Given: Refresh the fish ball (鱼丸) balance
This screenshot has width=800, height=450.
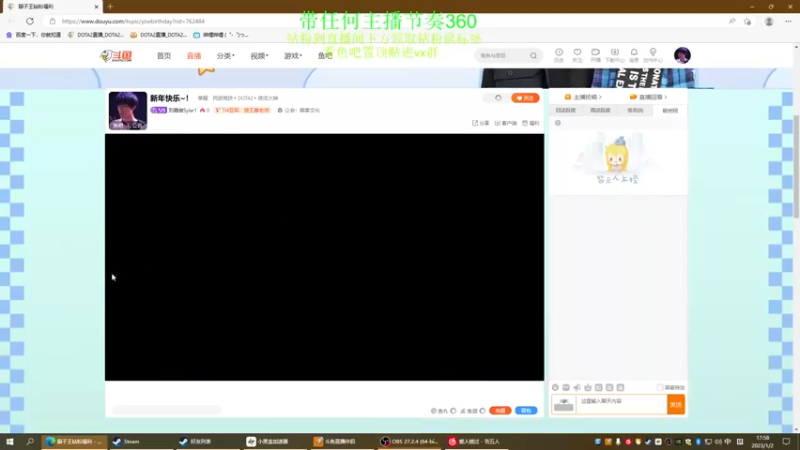Looking at the screenshot, I should (453, 411).
